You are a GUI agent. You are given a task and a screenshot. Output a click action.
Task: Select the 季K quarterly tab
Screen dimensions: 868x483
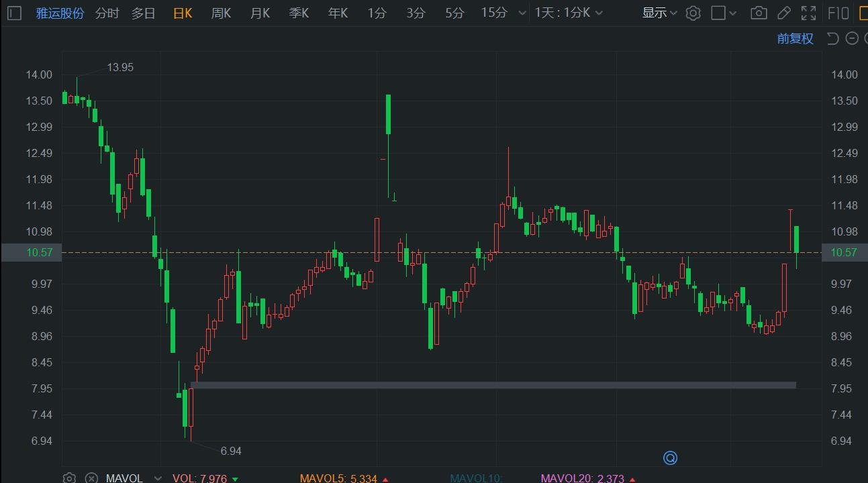pos(299,13)
